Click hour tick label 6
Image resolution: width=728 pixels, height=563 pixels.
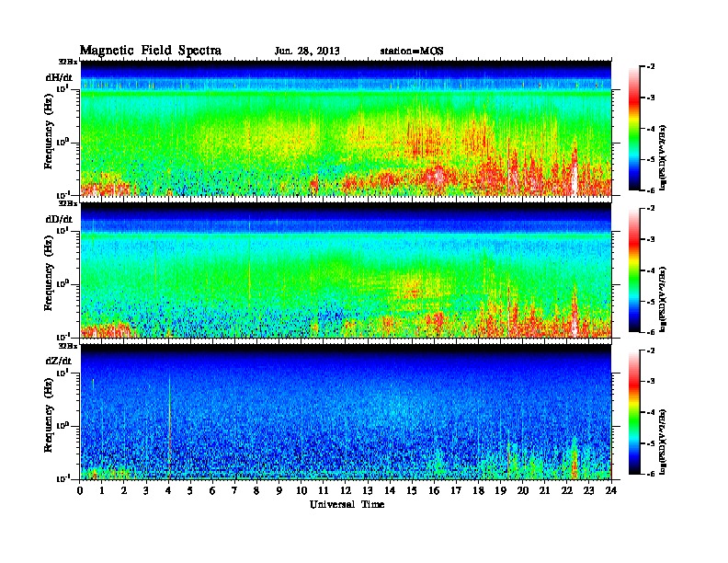(x=213, y=491)
